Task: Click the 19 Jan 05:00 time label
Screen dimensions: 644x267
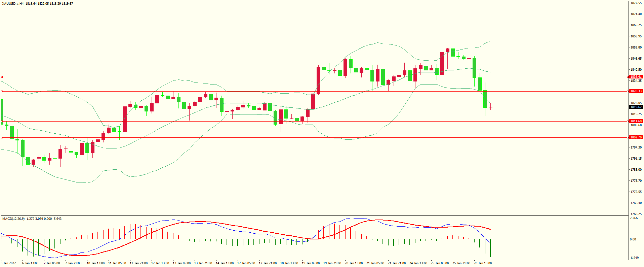Action: coord(311,263)
